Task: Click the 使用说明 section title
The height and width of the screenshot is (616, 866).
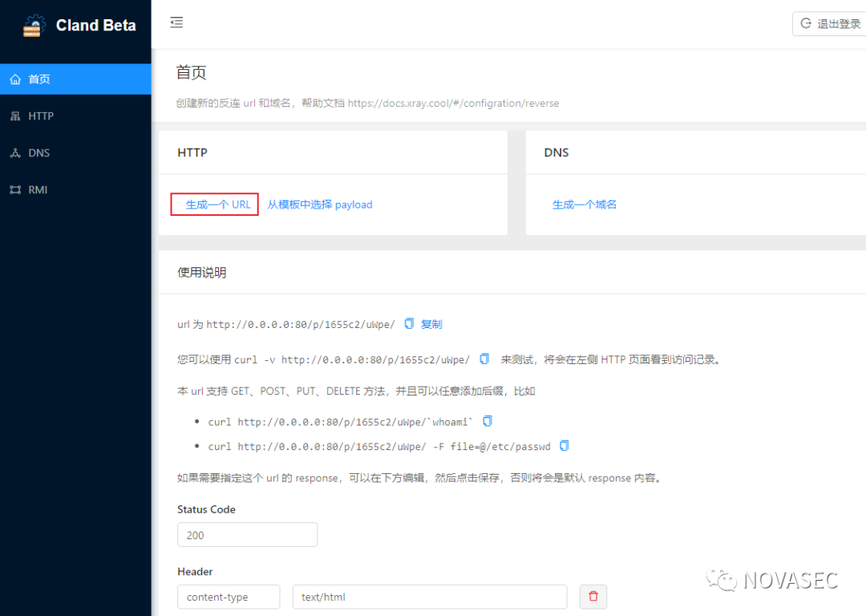Action: coord(201,273)
